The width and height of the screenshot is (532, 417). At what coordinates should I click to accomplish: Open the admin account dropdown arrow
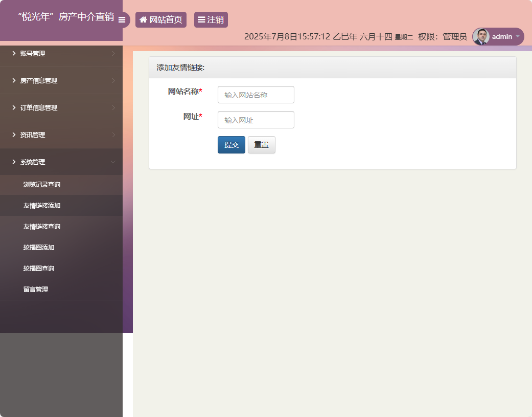click(x=518, y=37)
